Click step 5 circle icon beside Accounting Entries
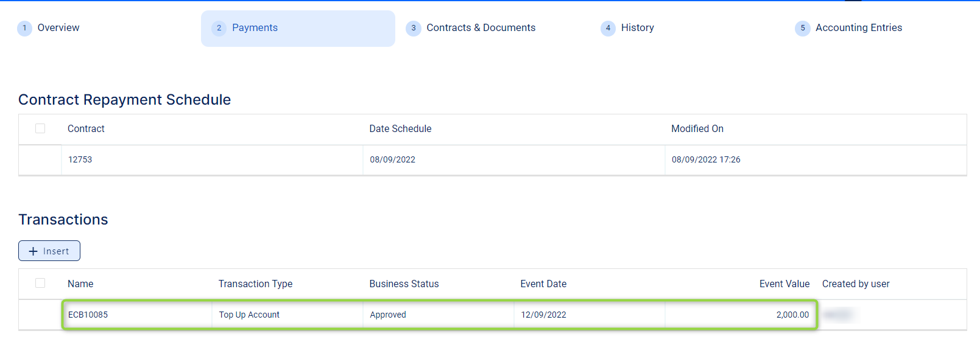This screenshot has width=980, height=345. coord(803,28)
